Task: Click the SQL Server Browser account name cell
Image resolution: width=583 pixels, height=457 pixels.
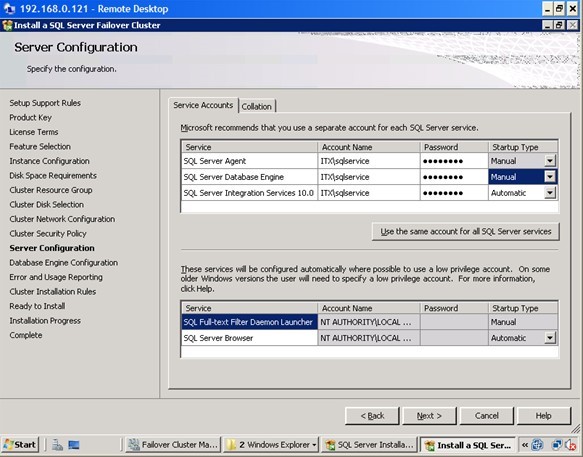Action: pos(369,338)
